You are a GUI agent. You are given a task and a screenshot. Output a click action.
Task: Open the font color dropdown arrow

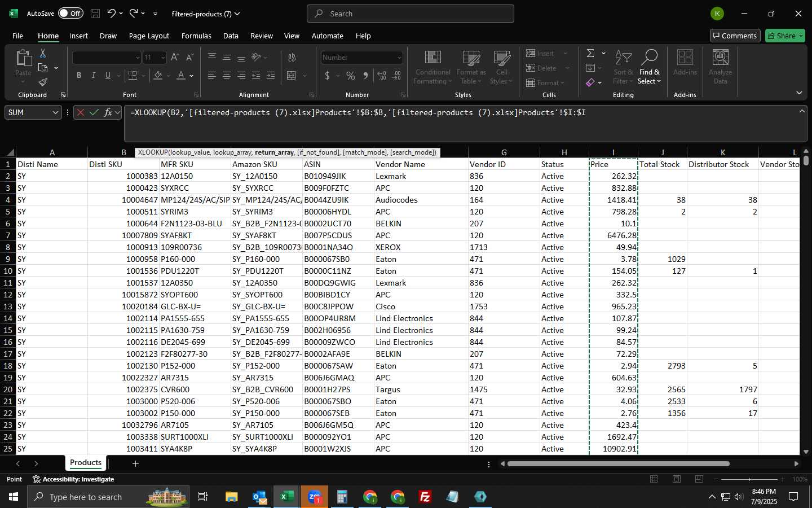(x=192, y=76)
